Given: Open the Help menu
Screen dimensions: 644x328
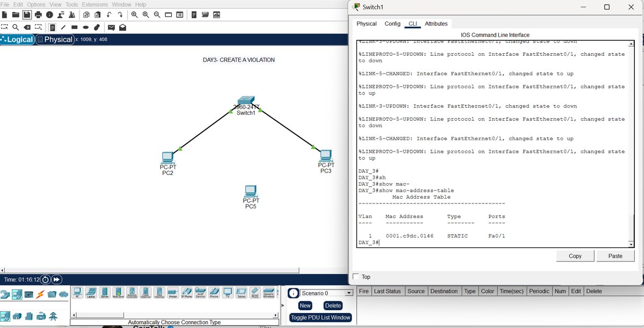Looking at the screenshot, I should [x=141, y=4].
